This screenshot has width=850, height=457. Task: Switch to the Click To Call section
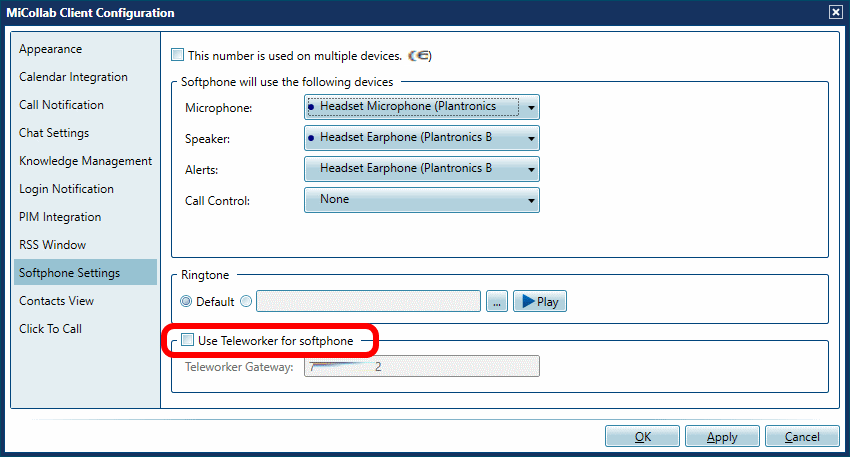[50, 329]
